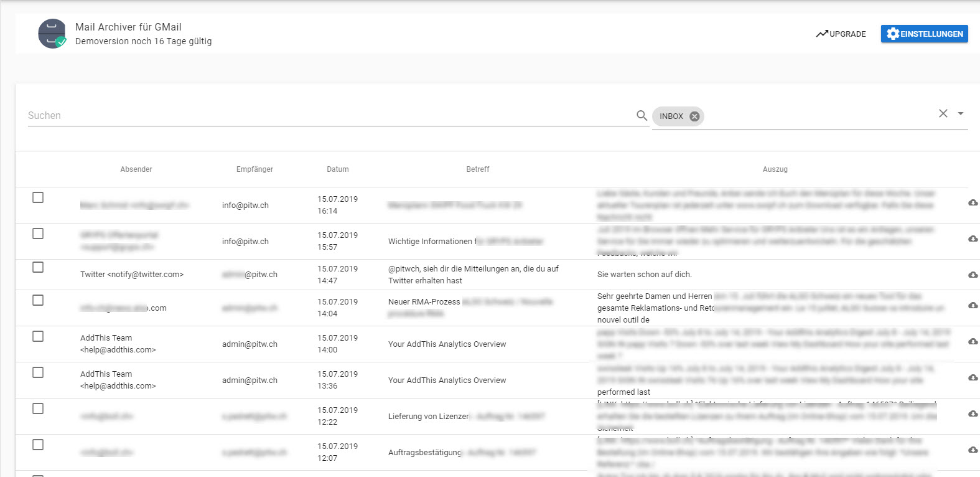This screenshot has height=477, width=980.
Task: Open the Twitter Mitteilungen subject
Action: click(x=474, y=275)
